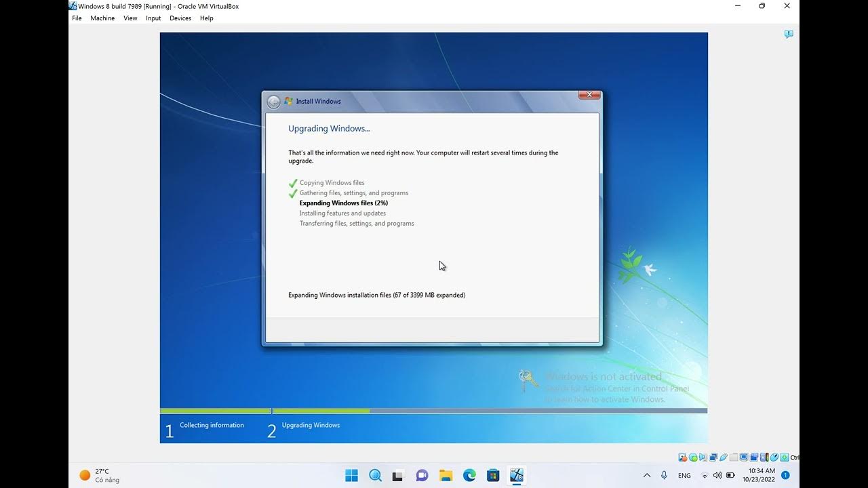Click 'Transferring files, settings, and programs' step

[357, 224]
